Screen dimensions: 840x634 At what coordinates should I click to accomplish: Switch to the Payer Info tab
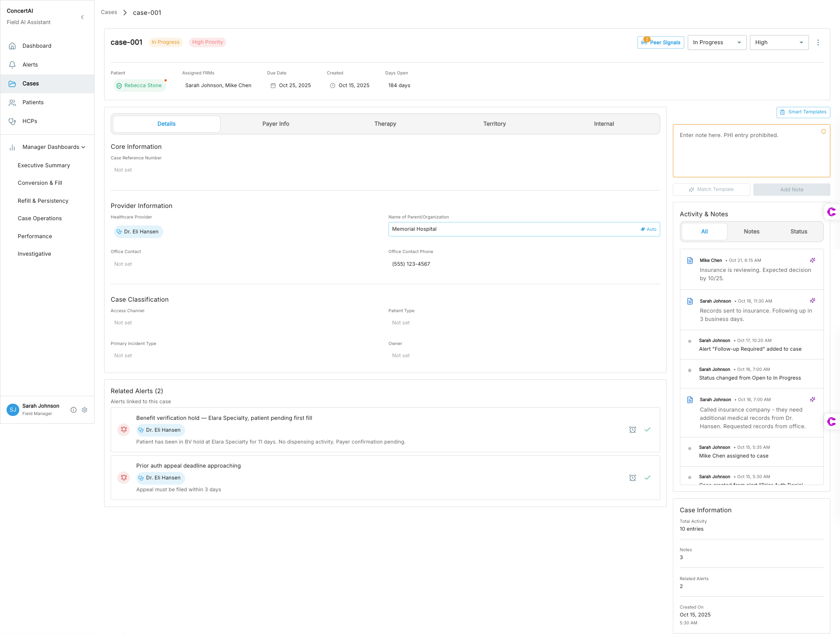[276, 124]
